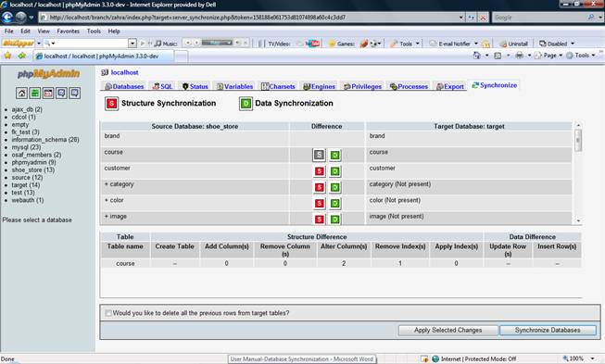
Task: Open the browser Tools dropdown on command bar
Action: tap(593, 56)
